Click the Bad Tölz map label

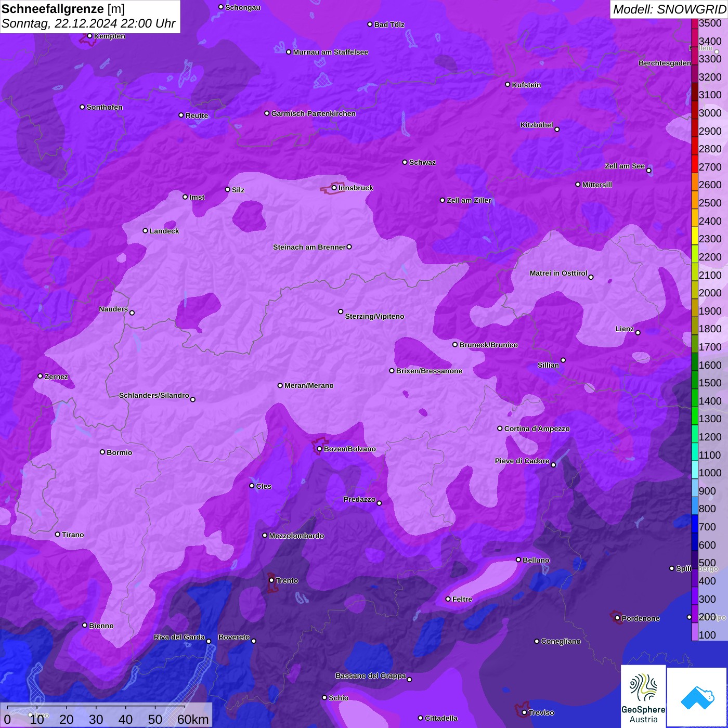pos(389,24)
